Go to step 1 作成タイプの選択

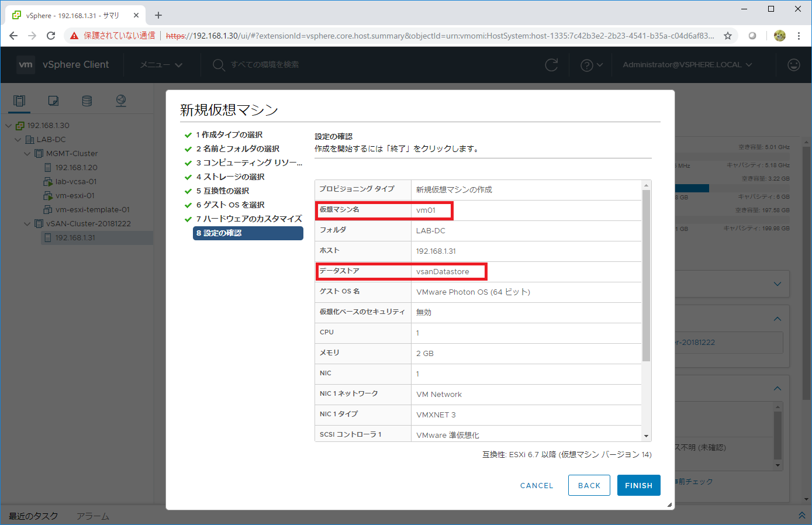point(229,134)
